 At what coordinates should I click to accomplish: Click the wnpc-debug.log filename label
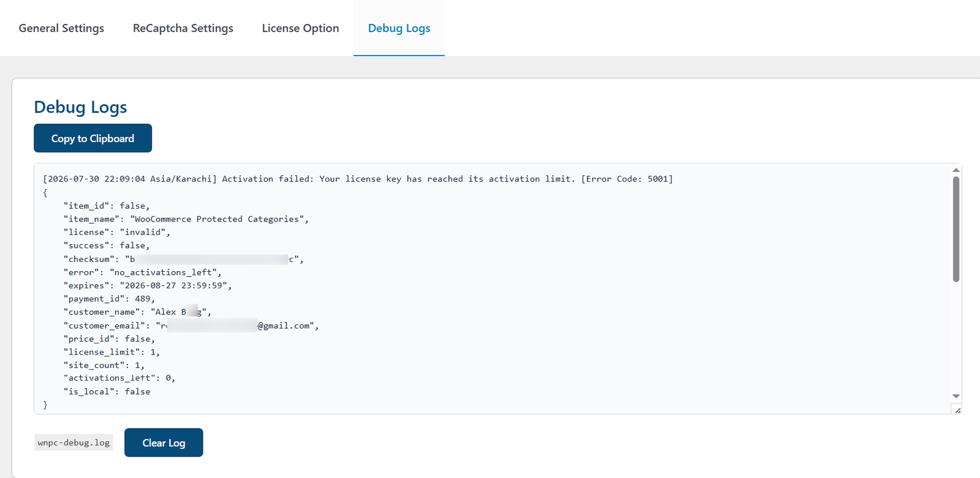click(x=73, y=443)
